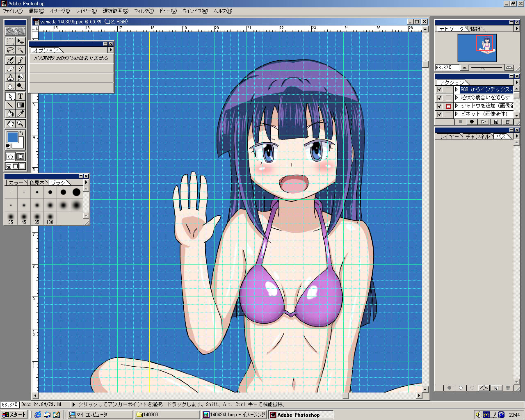
Task: Select the Paintbrush tool
Action: pos(20,60)
